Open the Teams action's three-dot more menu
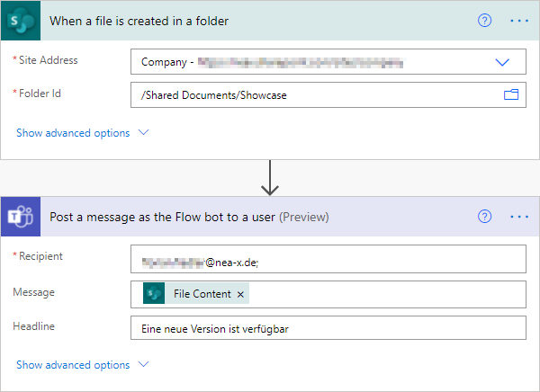The width and height of the screenshot is (540, 392). pos(518,217)
